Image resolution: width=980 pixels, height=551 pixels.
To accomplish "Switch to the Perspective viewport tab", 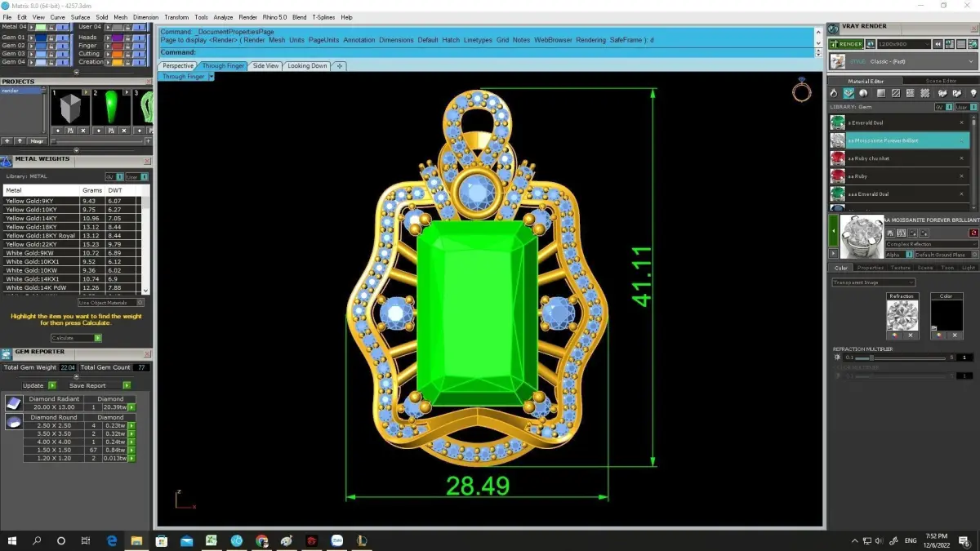I will point(178,66).
